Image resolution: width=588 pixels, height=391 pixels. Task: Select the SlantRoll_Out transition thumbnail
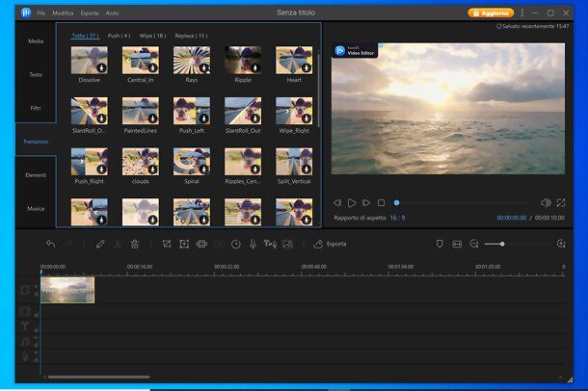(x=243, y=111)
